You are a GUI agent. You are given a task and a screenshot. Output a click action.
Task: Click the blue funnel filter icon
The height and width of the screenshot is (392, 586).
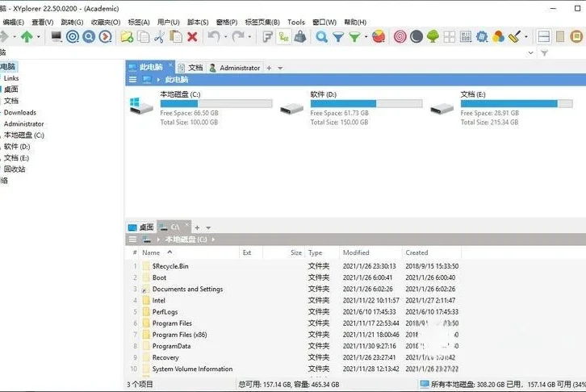click(x=338, y=37)
